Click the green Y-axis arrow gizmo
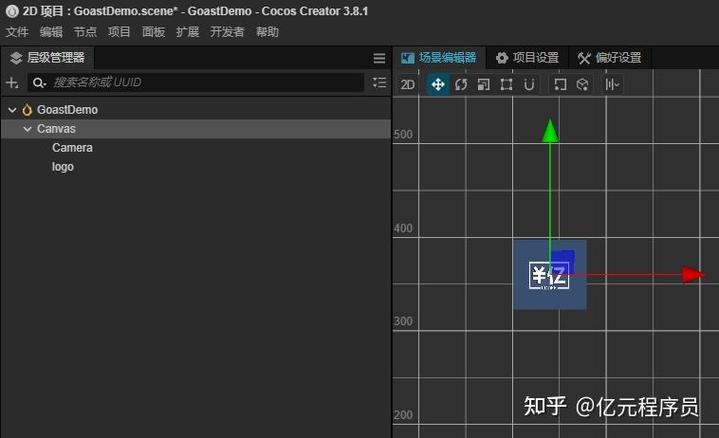This screenshot has width=719, height=438. (x=550, y=131)
